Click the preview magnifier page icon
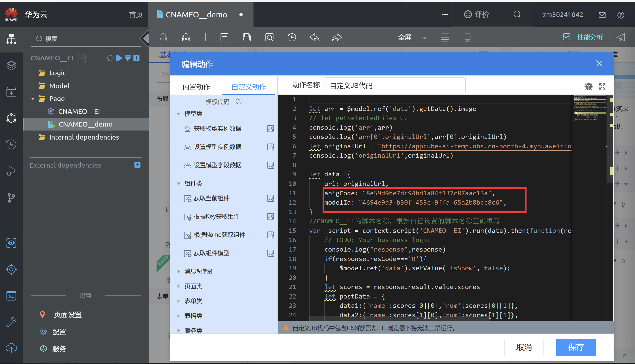Screen dimensions: 635x364 (269, 37)
